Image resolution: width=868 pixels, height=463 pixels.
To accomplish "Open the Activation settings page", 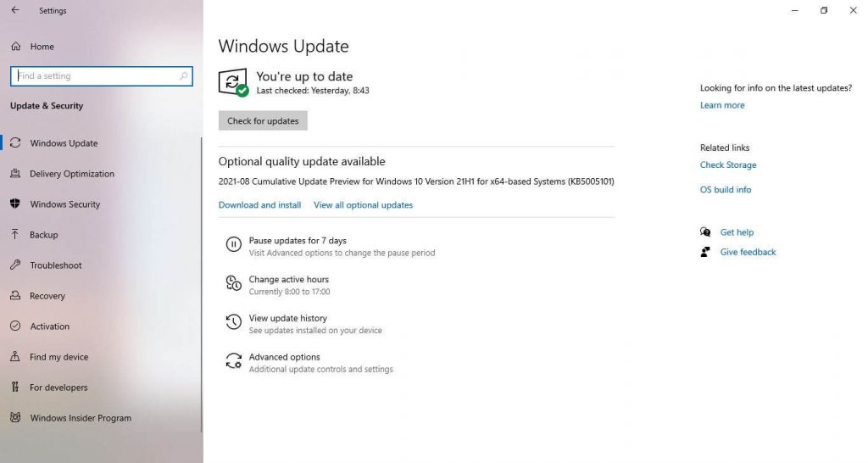I will (50, 326).
